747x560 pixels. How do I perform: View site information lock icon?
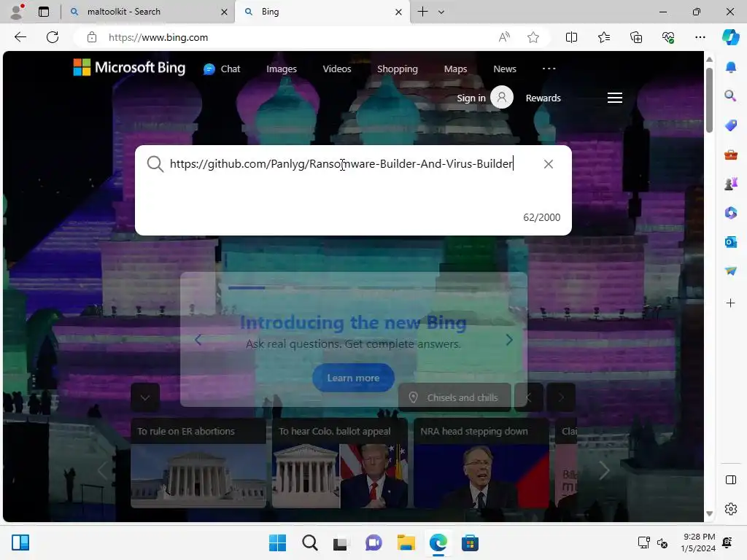[92, 37]
